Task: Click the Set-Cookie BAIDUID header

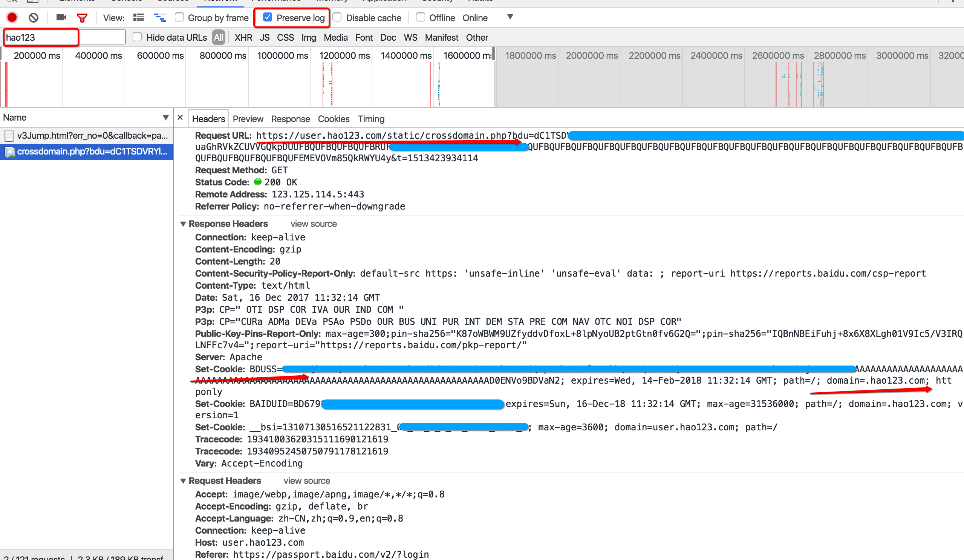Action: 579,409
